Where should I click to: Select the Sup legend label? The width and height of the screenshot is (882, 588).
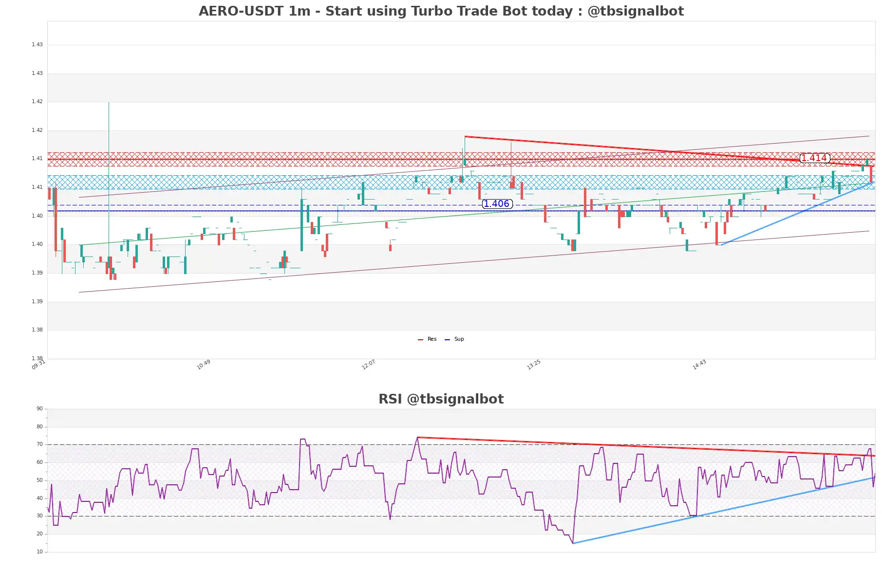point(459,339)
